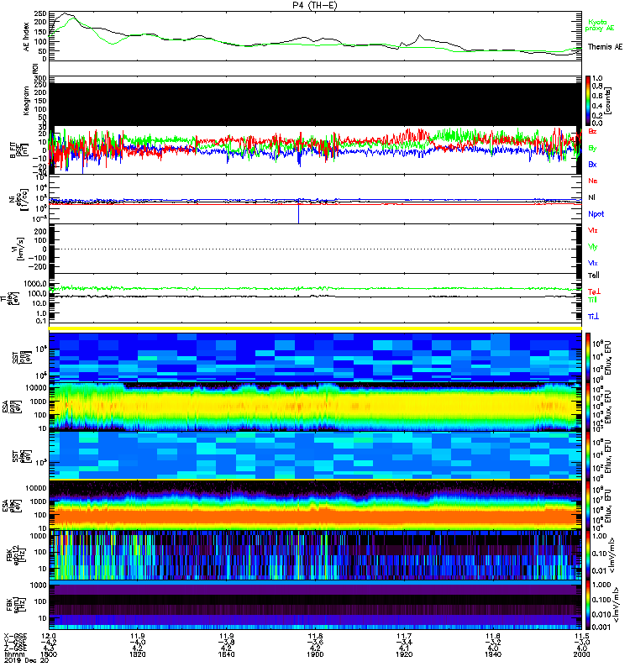Click the 1920 time tick label
The width and height of the screenshot is (630, 672).
point(404,654)
